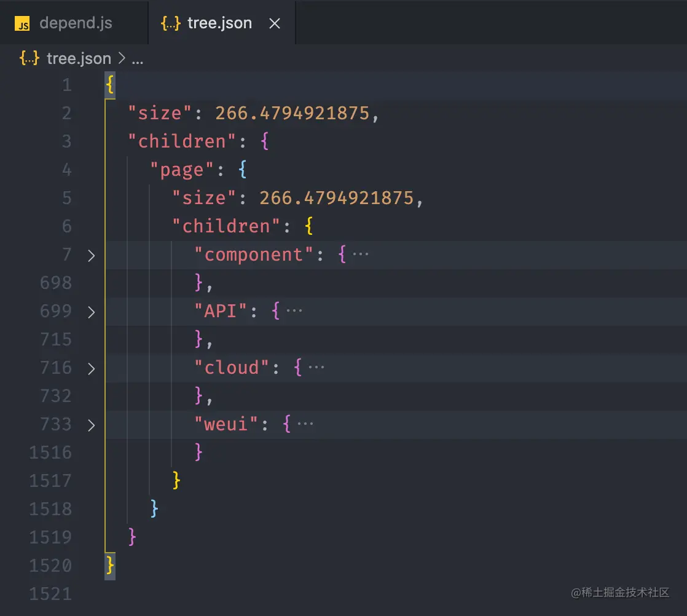The height and width of the screenshot is (616, 687).
Task: Expand the folded "weui" object at line 733
Action: tap(91, 425)
